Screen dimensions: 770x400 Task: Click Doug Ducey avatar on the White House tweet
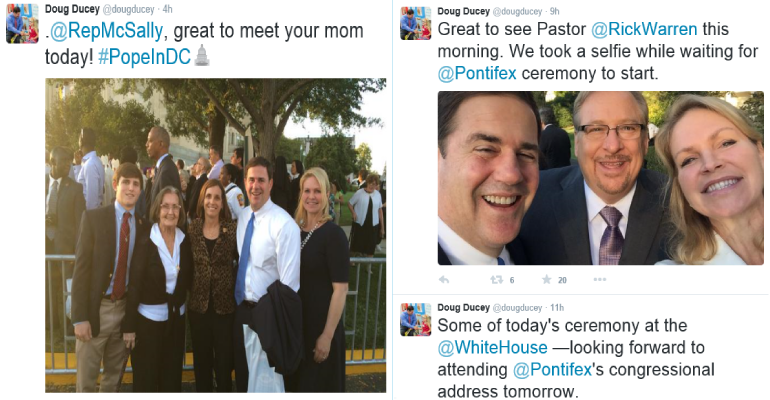click(x=415, y=319)
